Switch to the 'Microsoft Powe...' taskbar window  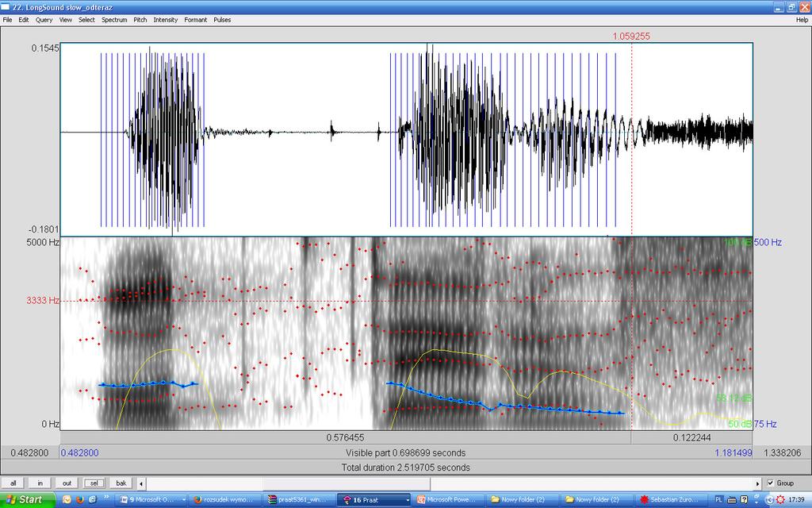(x=450, y=500)
